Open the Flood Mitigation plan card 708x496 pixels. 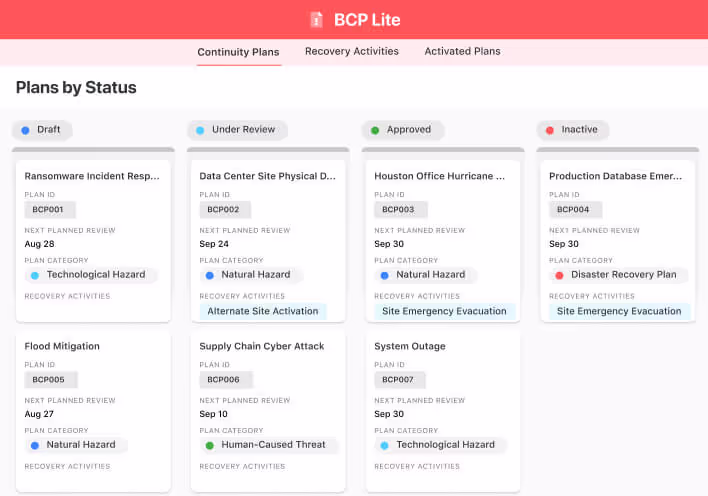click(x=62, y=346)
